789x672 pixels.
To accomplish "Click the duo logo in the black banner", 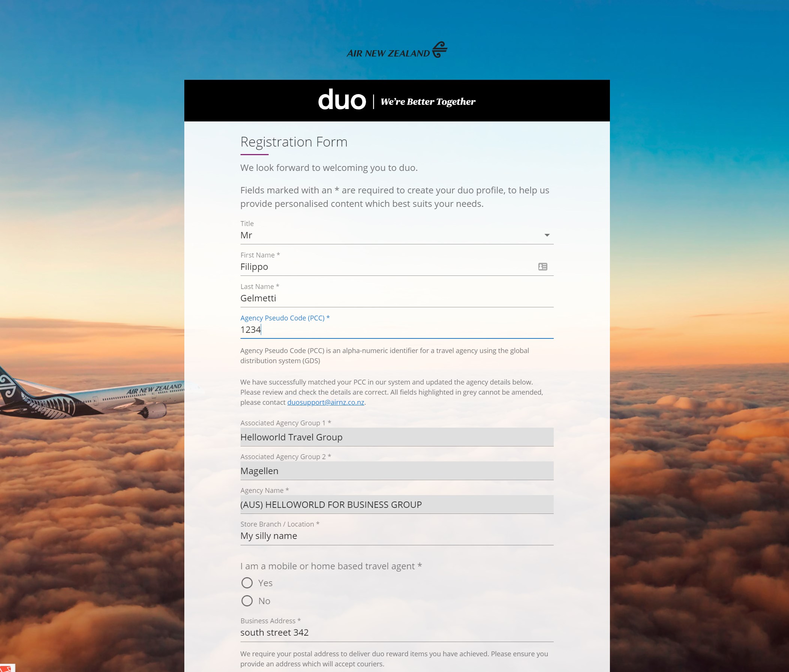I will [x=342, y=100].
